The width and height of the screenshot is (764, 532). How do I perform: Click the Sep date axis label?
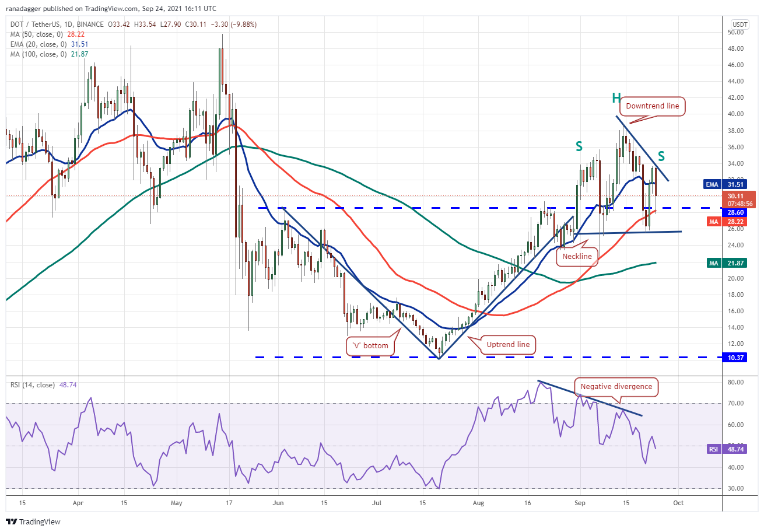coord(579,502)
